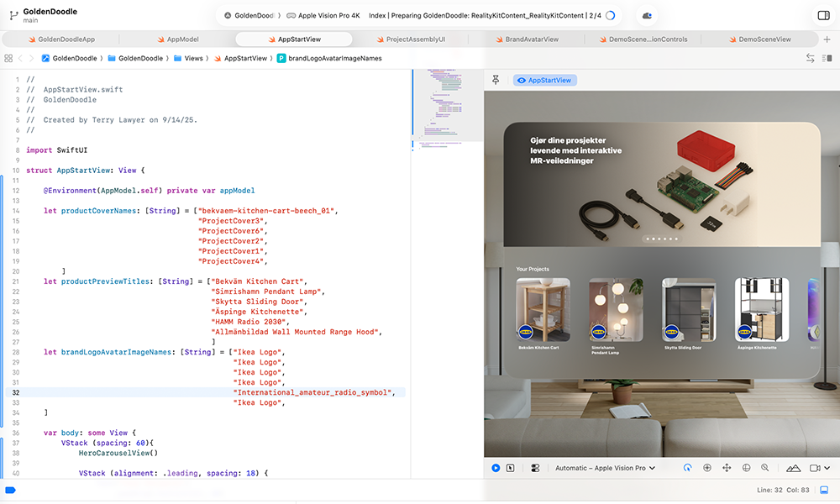The width and height of the screenshot is (840, 504).
Task: Click the hero carousel page dots
Action: coord(662,239)
